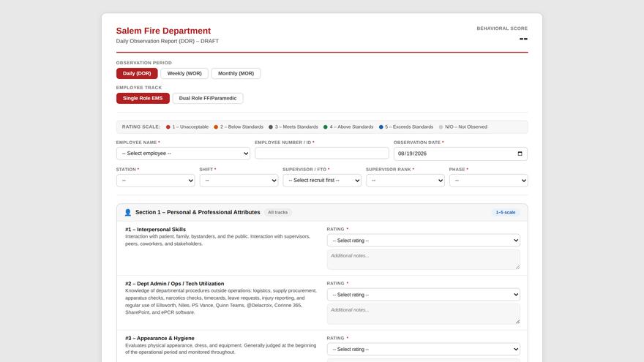Image resolution: width=644 pixels, height=362 pixels.
Task: Click the gray '3 – Meets Standards' legend dot
Action: tap(271, 127)
